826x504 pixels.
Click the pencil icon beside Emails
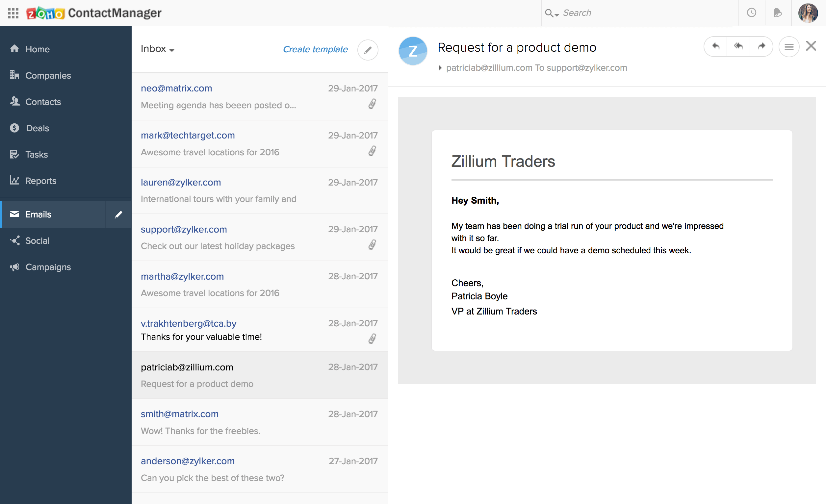[118, 214]
